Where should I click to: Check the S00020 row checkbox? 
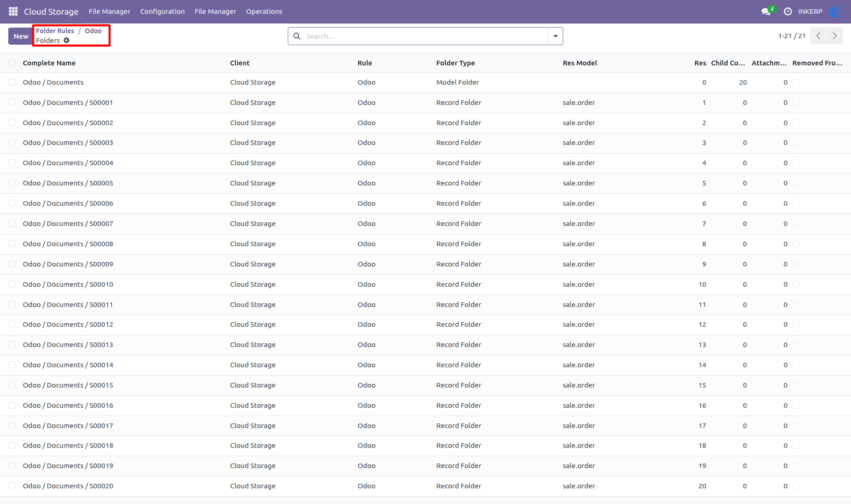pos(12,486)
